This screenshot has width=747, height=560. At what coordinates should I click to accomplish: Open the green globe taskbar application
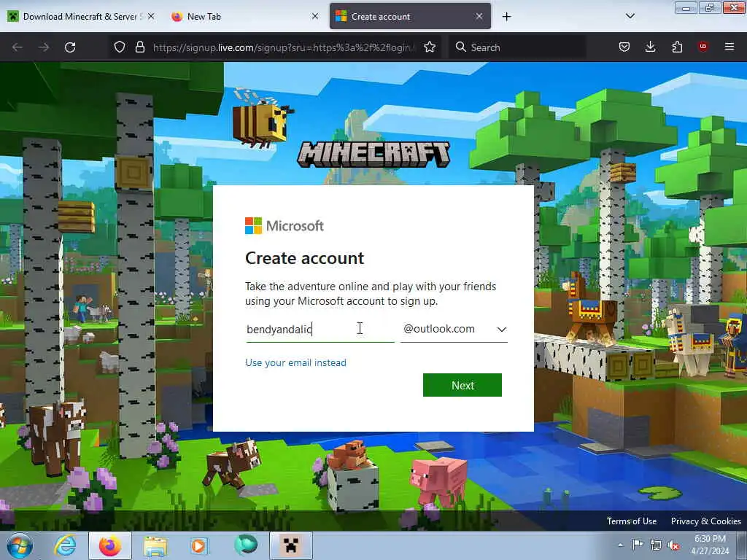(x=245, y=545)
